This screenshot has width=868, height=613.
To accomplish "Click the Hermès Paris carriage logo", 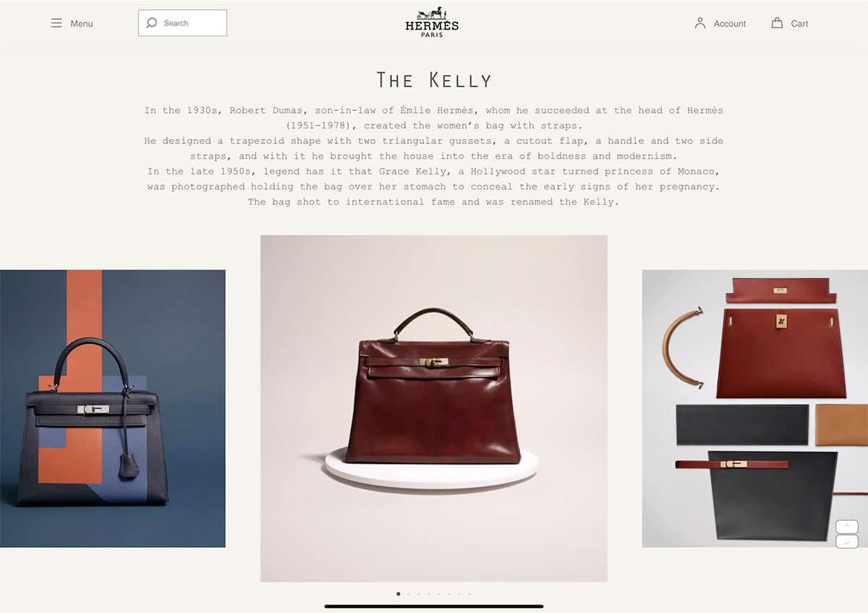I will pyautogui.click(x=432, y=22).
